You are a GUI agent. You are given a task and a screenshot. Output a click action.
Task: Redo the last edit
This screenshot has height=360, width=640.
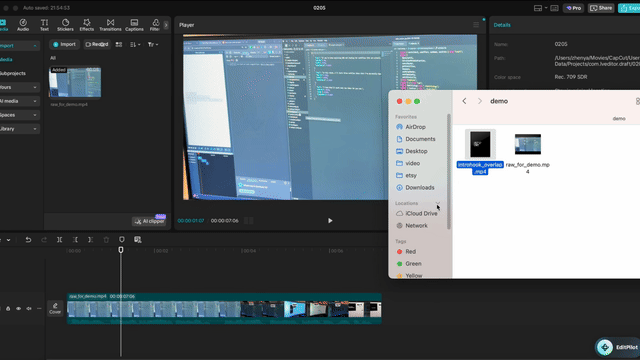pos(44,240)
